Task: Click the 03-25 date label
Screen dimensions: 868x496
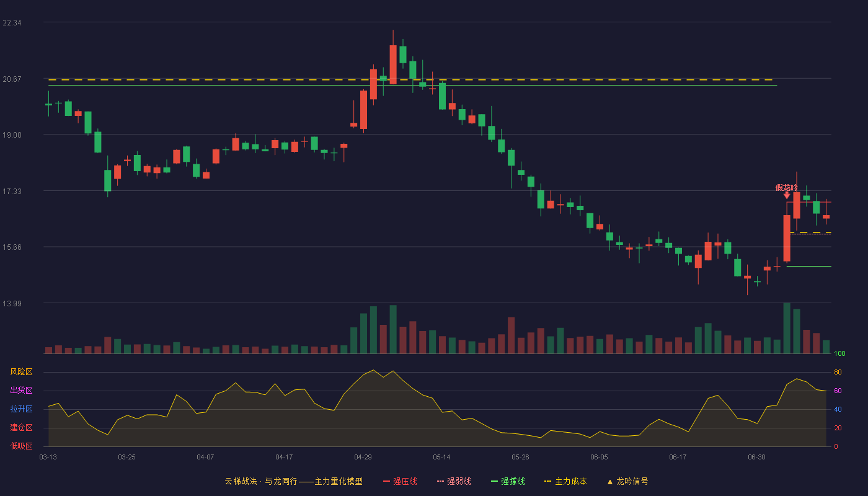Action: [x=126, y=457]
